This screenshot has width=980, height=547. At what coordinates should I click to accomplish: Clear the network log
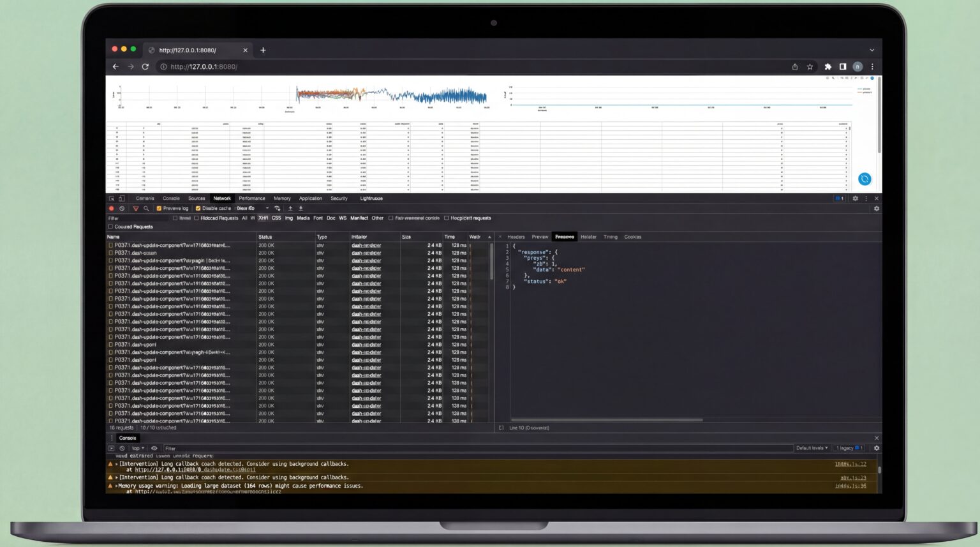coord(122,209)
